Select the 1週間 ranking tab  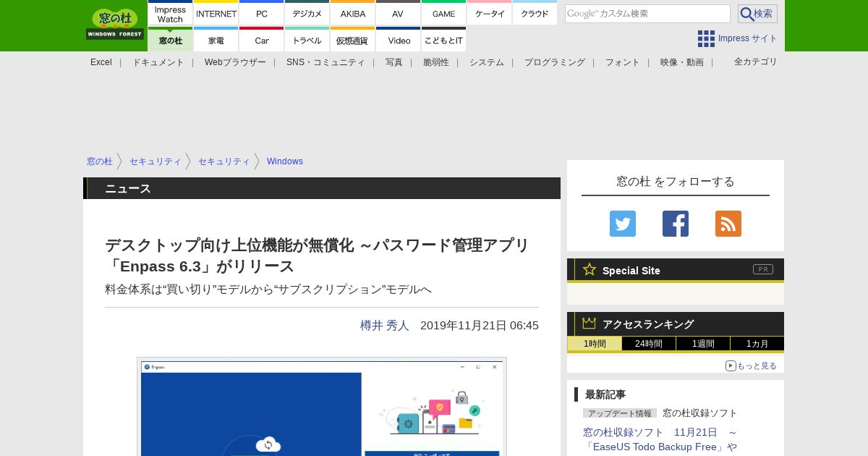(703, 344)
